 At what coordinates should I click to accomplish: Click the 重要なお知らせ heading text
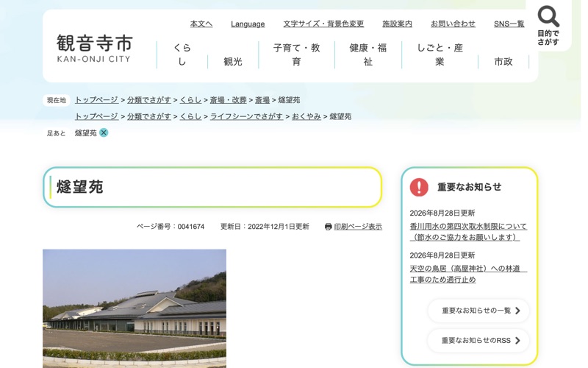coord(470,187)
